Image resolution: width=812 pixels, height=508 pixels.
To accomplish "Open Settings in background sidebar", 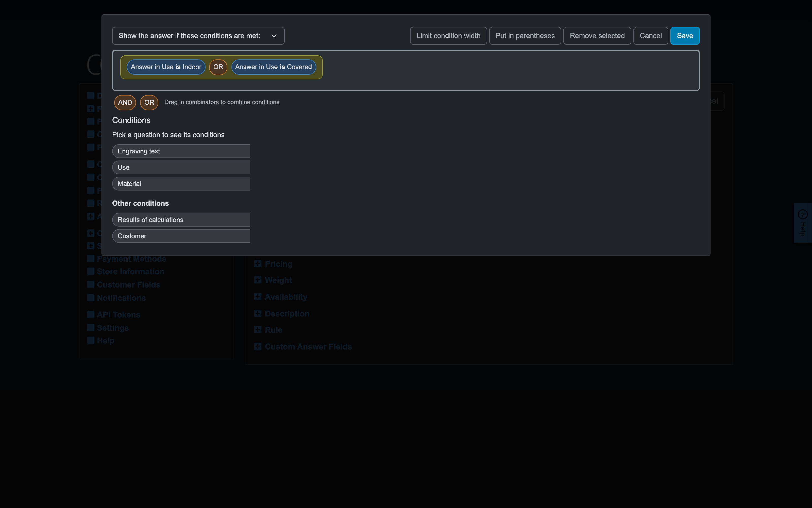I will coord(113,328).
